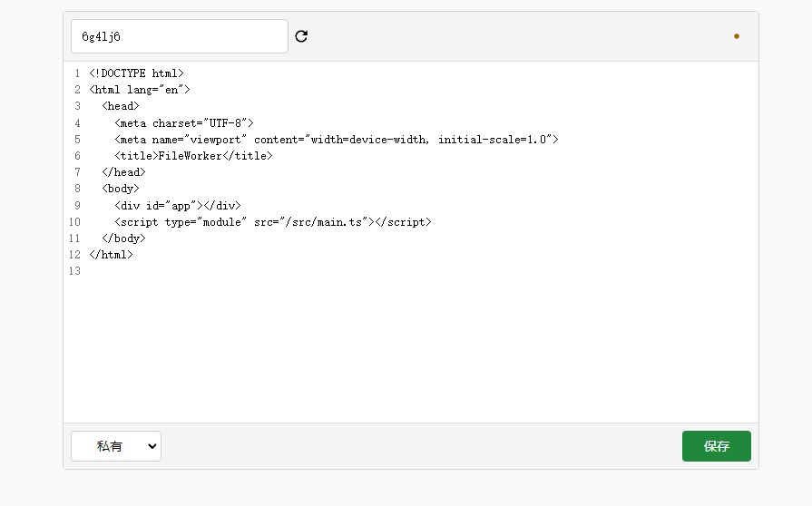Open the 私有 visibility dropdown
The image size is (812, 506).
[116, 446]
